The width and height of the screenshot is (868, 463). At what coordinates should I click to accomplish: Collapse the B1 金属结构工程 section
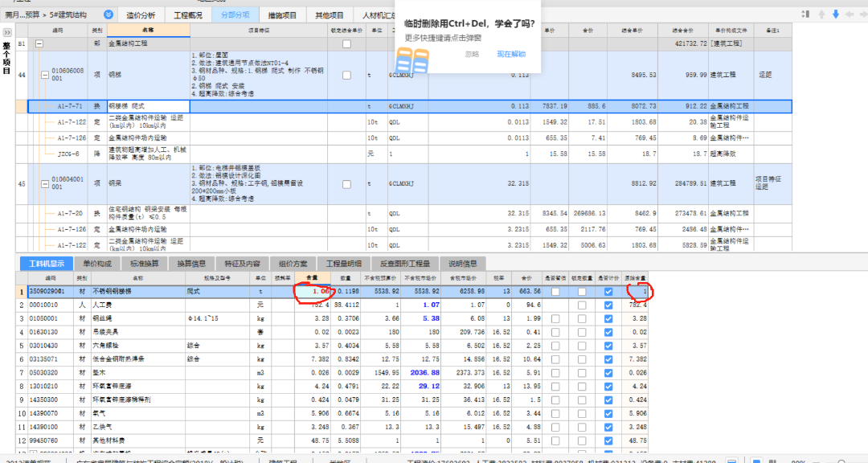tap(39, 43)
